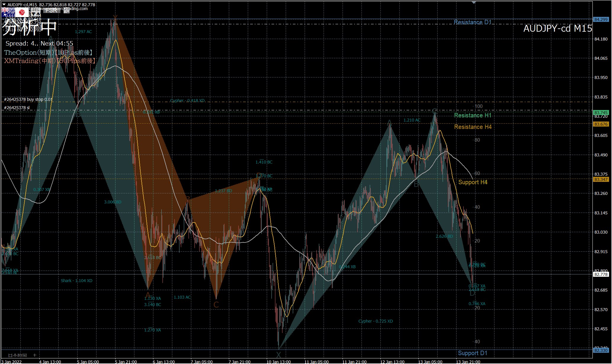Select the buy stop order #26425378 line label
This screenshot has height=364, width=612.
coord(28,100)
